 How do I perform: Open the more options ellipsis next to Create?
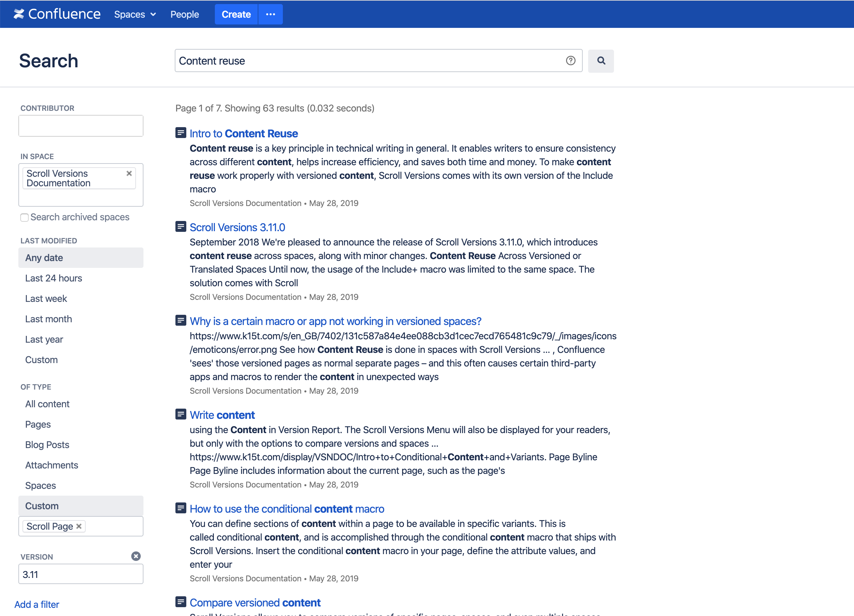click(x=270, y=14)
